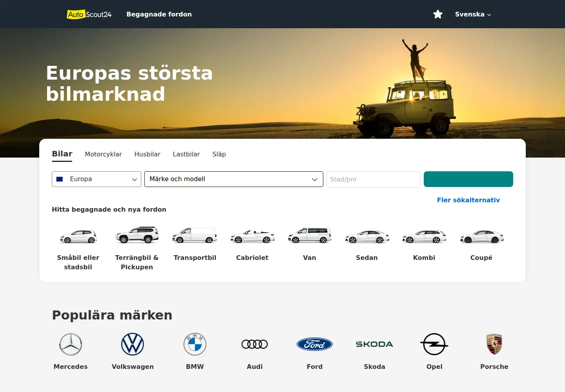Viewport: 565px width, 392px height.
Task: Click the AutoScout24 logo
Action: [89, 15]
